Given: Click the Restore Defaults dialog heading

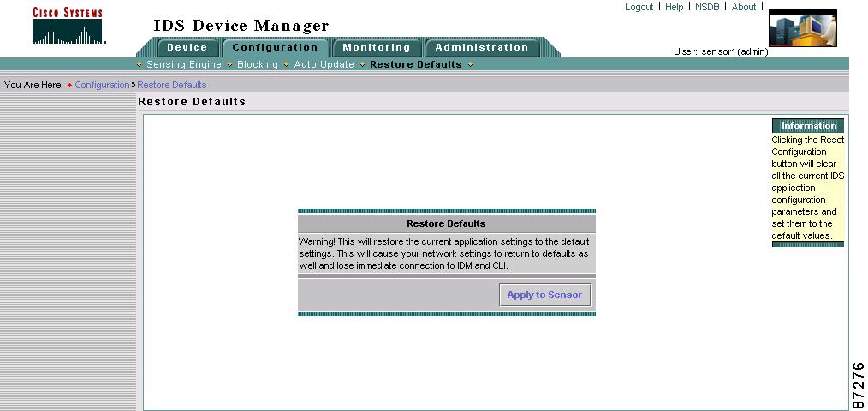Looking at the screenshot, I should (x=446, y=223).
